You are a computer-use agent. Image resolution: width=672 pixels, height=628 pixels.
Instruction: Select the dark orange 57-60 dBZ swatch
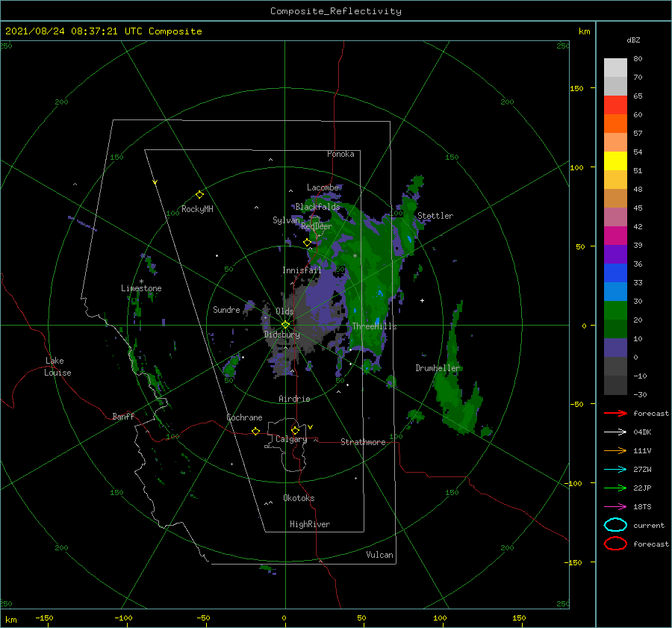(615, 123)
